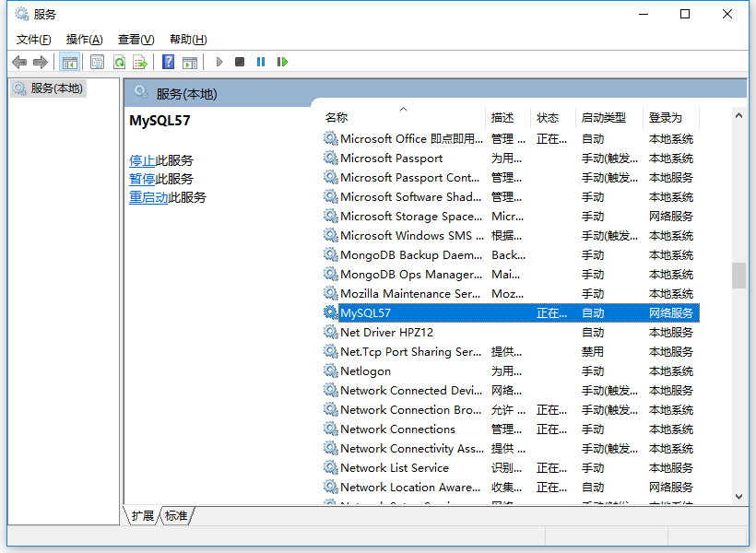Click the Forward arrow toolbar icon
The height and width of the screenshot is (553, 756).
(x=41, y=62)
